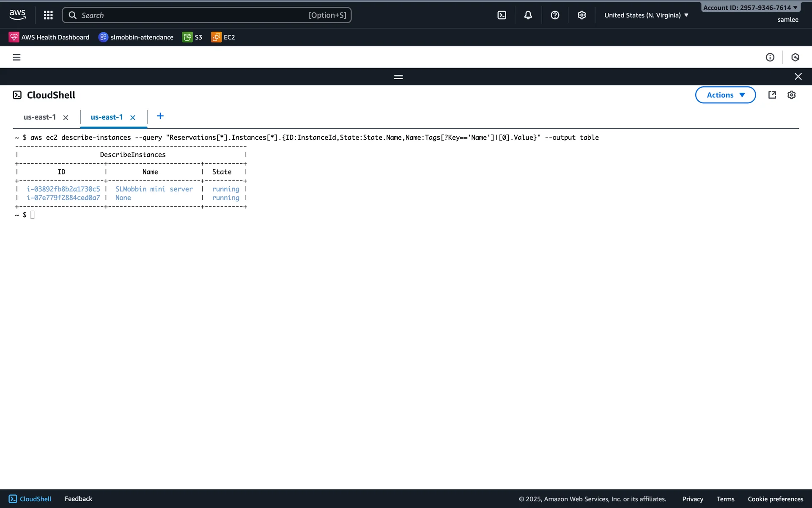Open the console settings gear in top bar

coord(582,15)
